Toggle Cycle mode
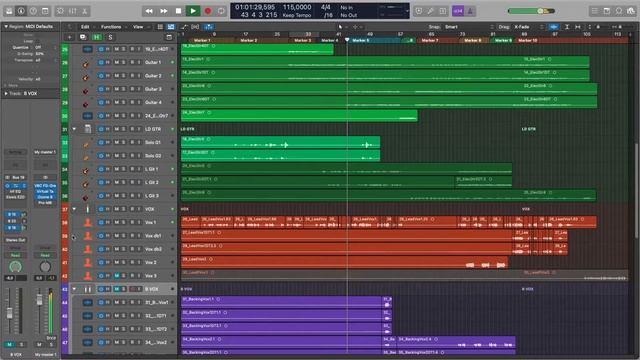This screenshot has height=360, width=640. tap(221, 11)
